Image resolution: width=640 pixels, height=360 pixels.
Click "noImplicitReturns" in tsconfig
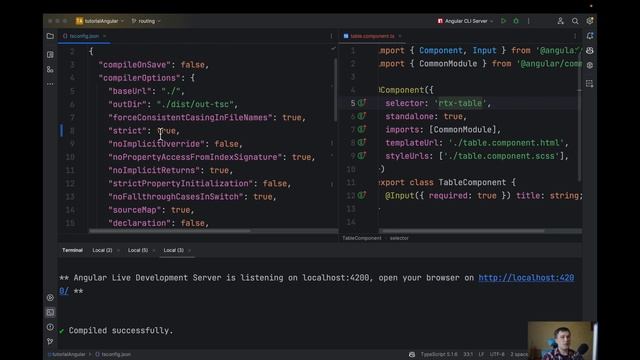click(x=153, y=170)
